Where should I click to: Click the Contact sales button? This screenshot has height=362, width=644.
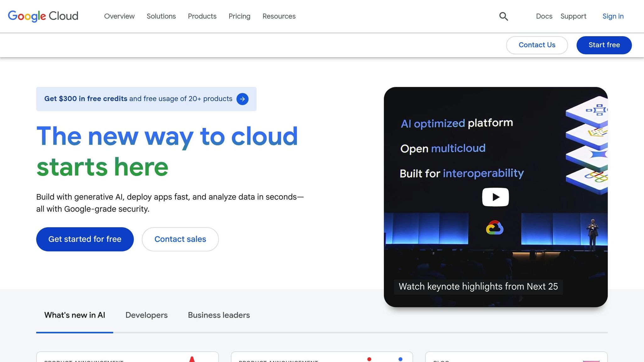pos(180,239)
